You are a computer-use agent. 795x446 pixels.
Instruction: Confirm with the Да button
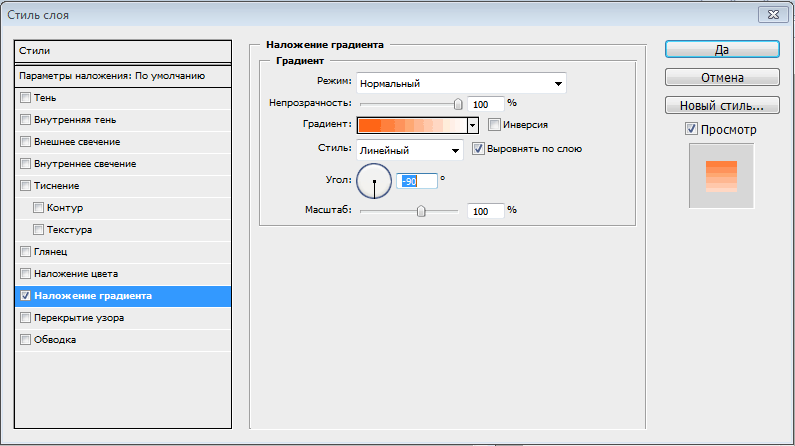(722, 50)
